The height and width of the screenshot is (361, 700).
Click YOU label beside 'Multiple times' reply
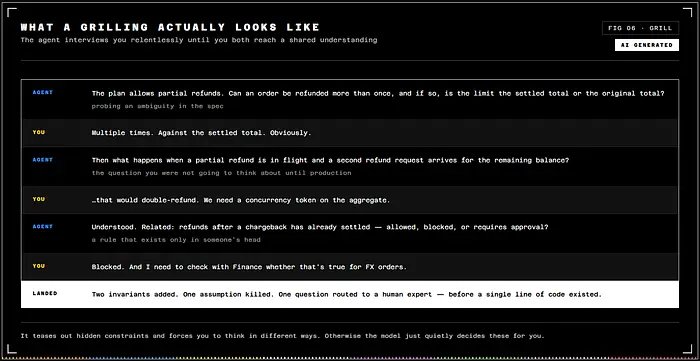[38, 133]
